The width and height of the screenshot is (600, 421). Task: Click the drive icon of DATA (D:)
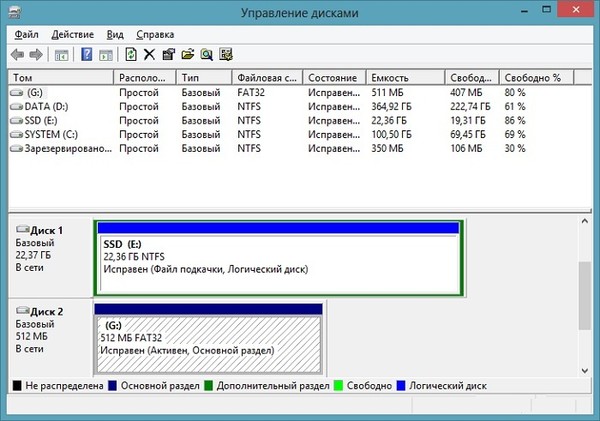point(16,106)
